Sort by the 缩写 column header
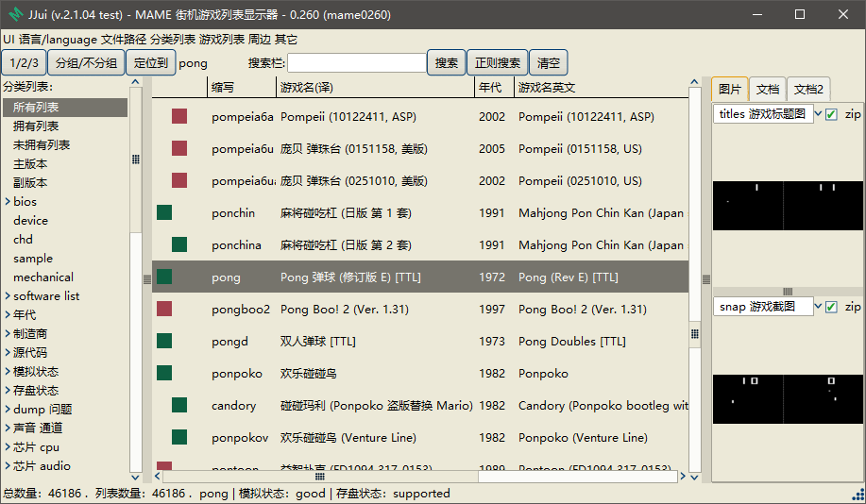This screenshot has height=504, width=866. coord(242,87)
